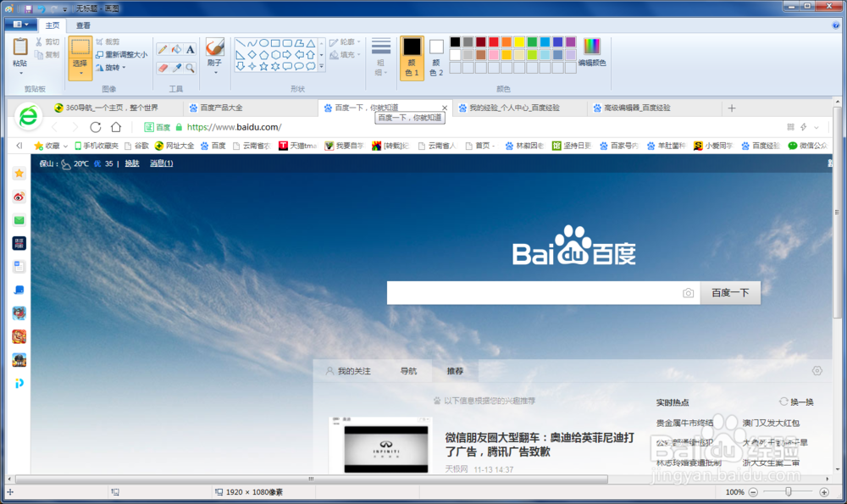Select the Pencil tool in the ribbon
847x504 pixels.
coord(163,49)
